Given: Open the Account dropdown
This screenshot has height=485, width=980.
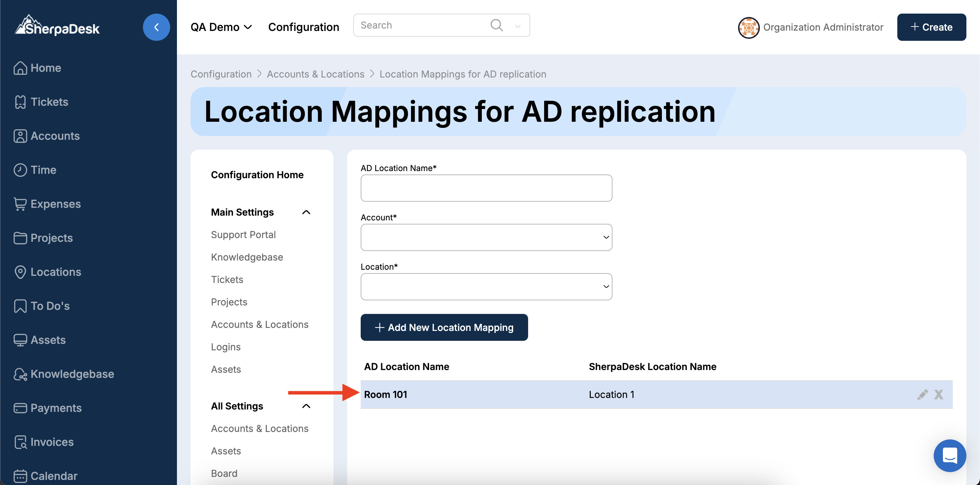Looking at the screenshot, I should click(x=486, y=237).
